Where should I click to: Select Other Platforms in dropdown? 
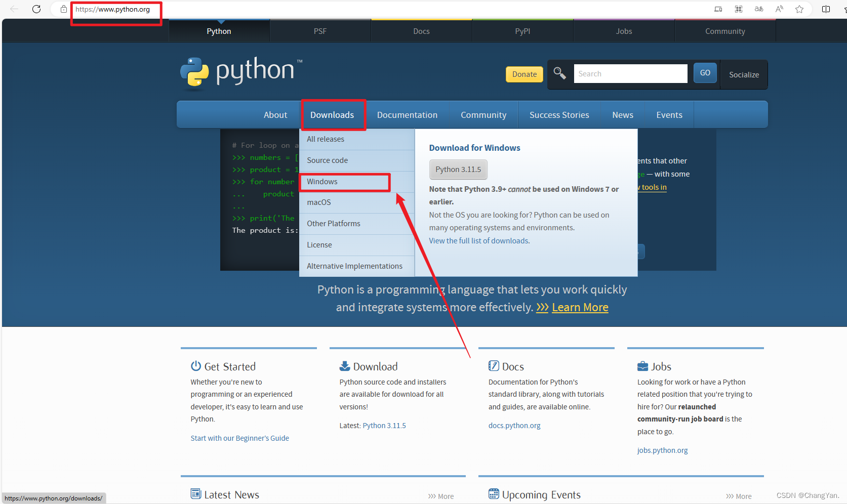point(357,224)
